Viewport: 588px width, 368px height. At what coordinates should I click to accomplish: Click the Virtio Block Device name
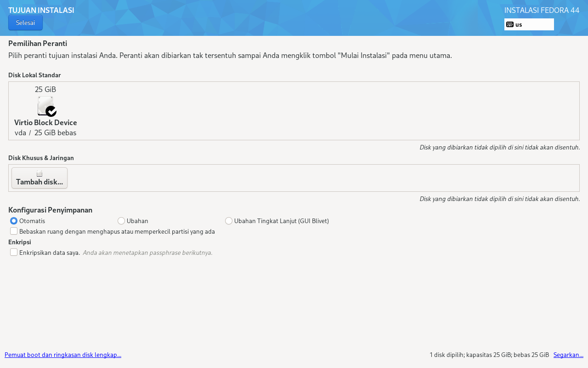[x=45, y=122]
